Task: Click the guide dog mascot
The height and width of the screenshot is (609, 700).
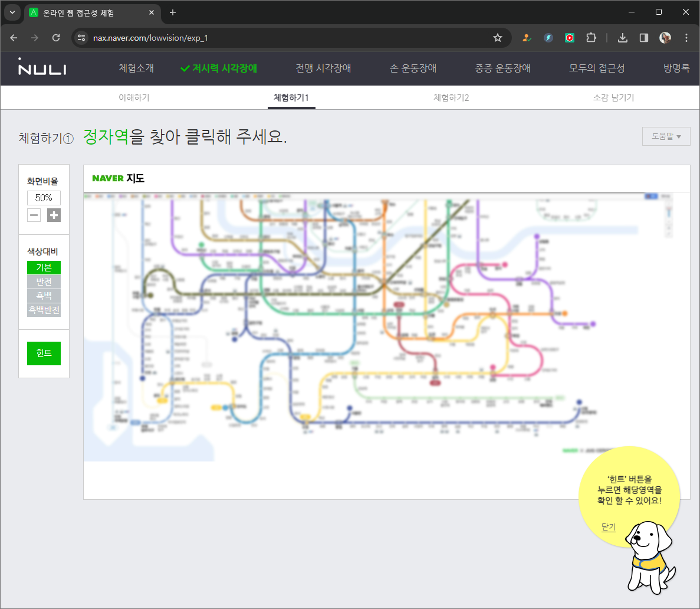Action: (650, 557)
